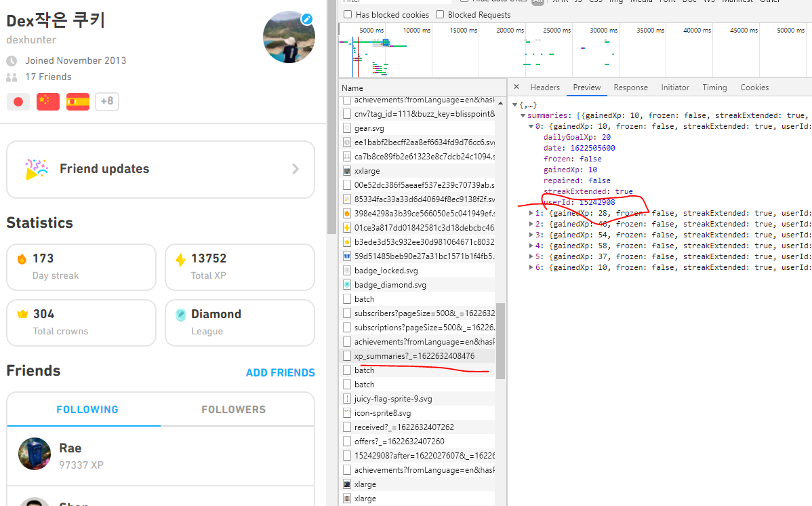
Task: Switch to the Response tab
Action: pos(630,87)
